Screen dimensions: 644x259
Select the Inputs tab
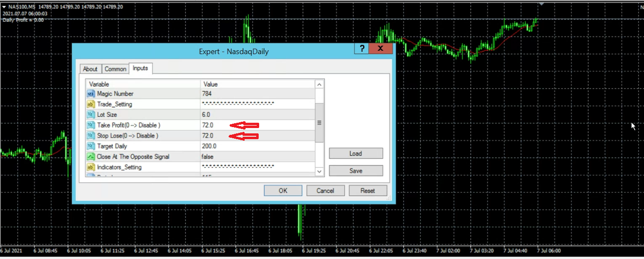pos(140,69)
